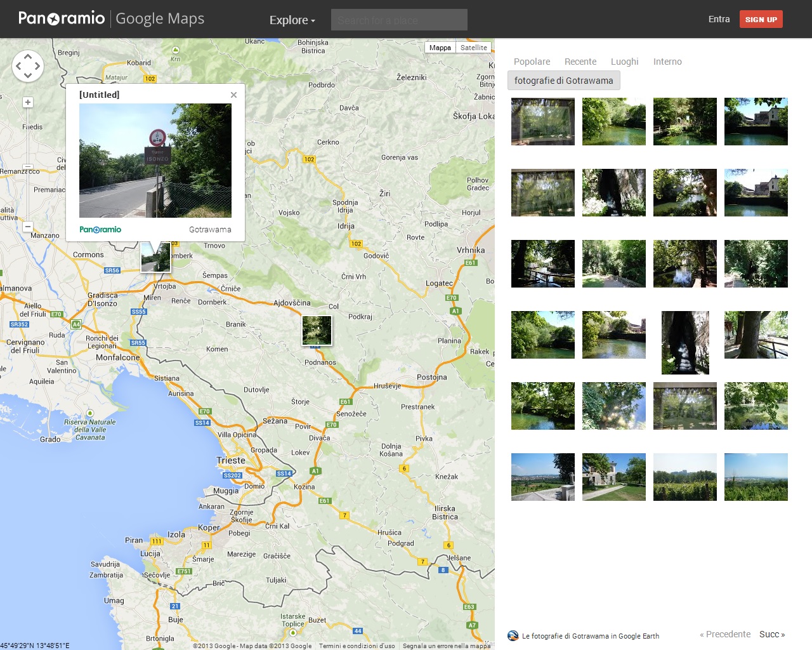
Task: Open fourth thumbnail in third photo row
Action: [756, 263]
